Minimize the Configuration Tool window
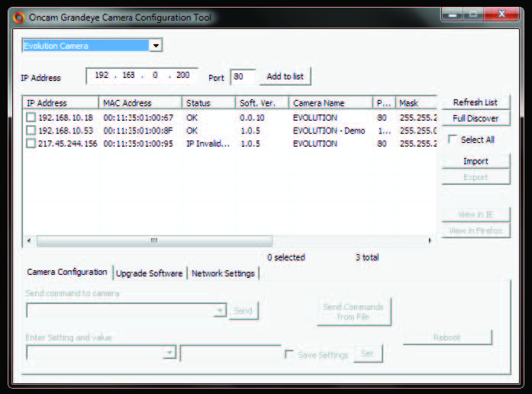Image resolution: width=532 pixels, height=394 pixels. coord(453,15)
